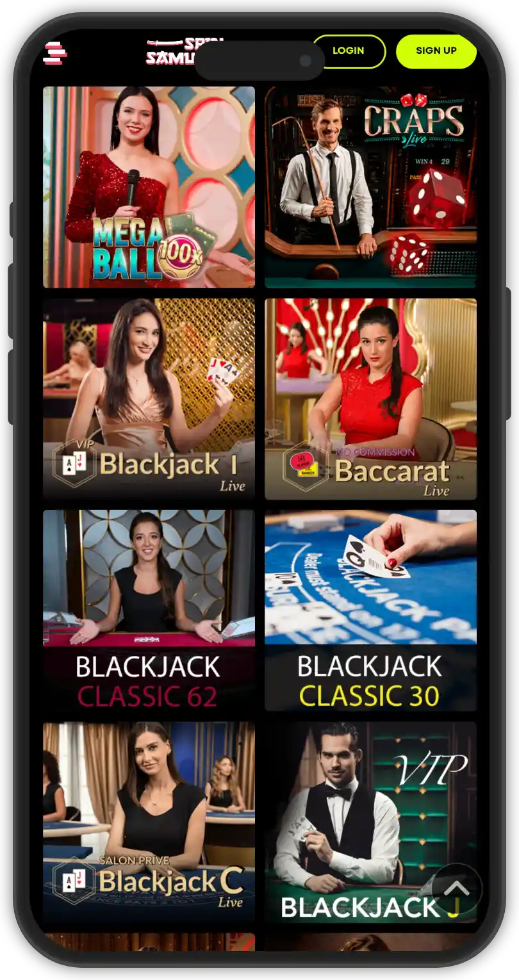
Task: Tap the Craps Live title text
Action: pyautogui.click(x=414, y=124)
